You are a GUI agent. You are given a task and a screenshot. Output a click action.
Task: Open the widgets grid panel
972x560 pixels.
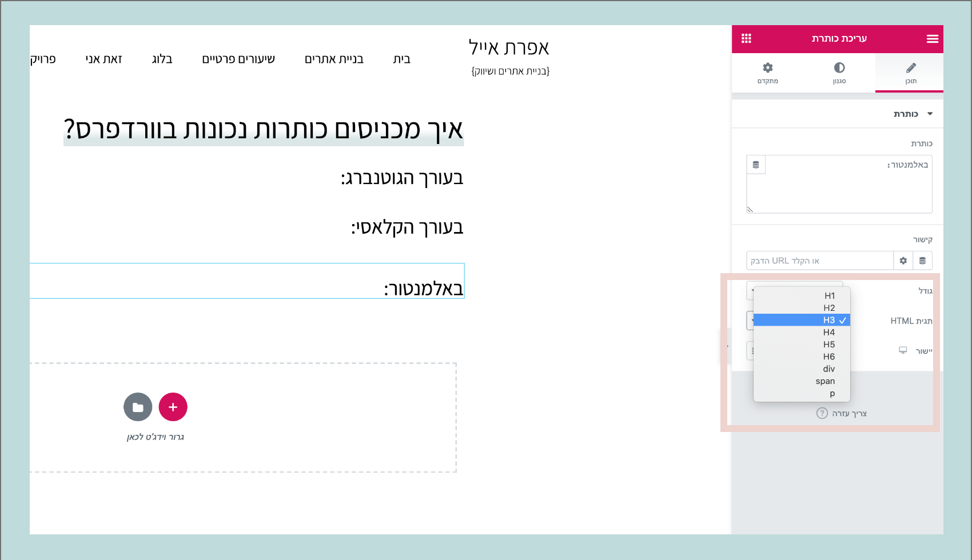[x=746, y=38]
